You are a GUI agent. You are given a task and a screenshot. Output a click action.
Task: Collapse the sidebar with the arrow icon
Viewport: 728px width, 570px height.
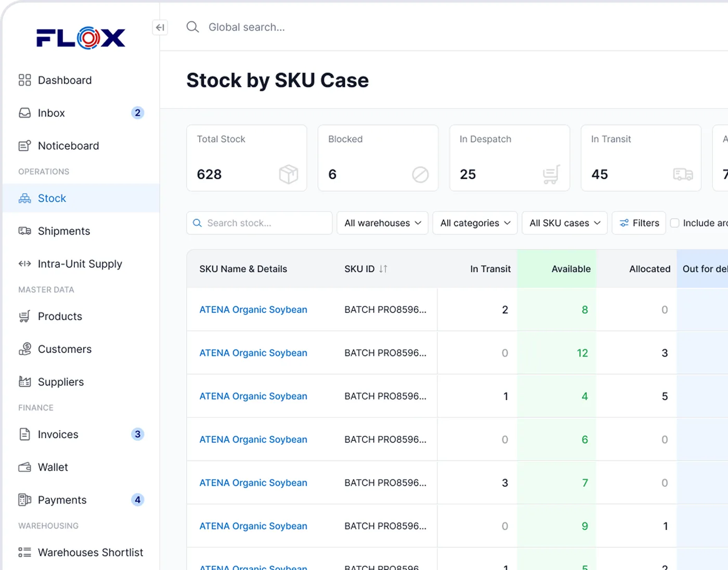pos(160,27)
